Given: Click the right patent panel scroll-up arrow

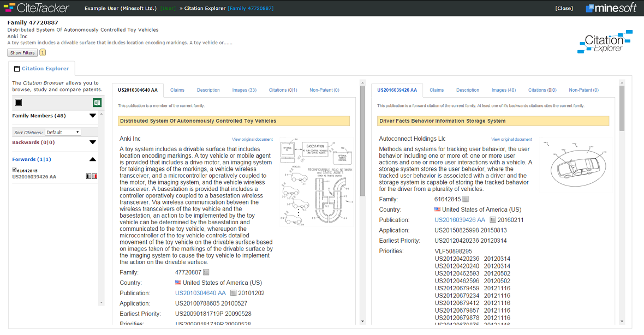Looking at the screenshot, I should [x=622, y=83].
